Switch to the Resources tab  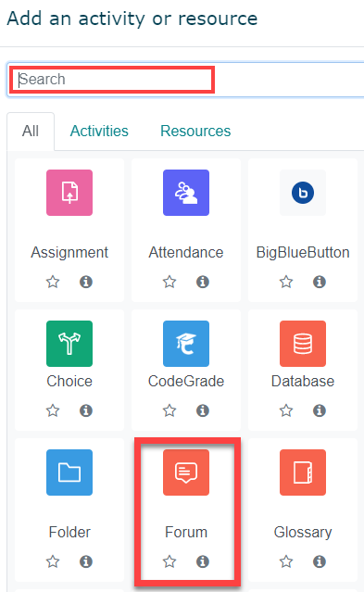pos(195,131)
